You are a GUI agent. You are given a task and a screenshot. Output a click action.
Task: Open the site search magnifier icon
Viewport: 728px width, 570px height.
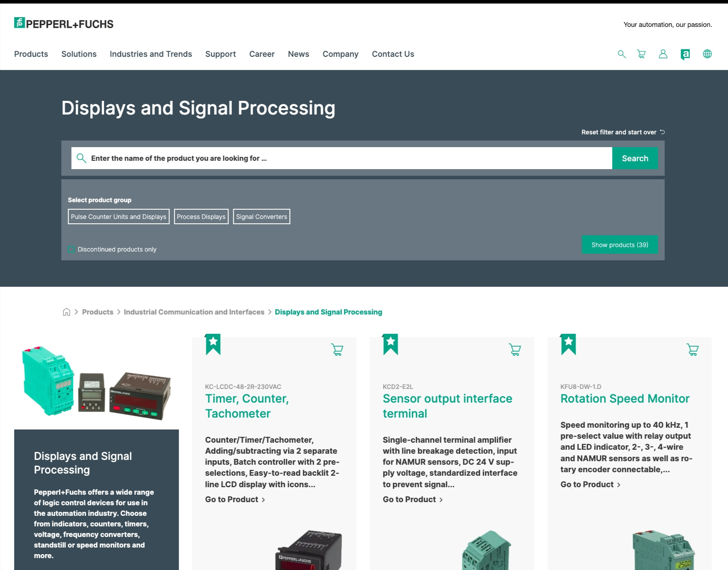[x=621, y=54]
